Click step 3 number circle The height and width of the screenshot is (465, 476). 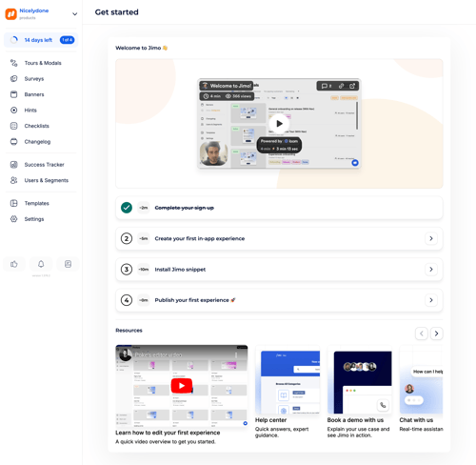[127, 270]
